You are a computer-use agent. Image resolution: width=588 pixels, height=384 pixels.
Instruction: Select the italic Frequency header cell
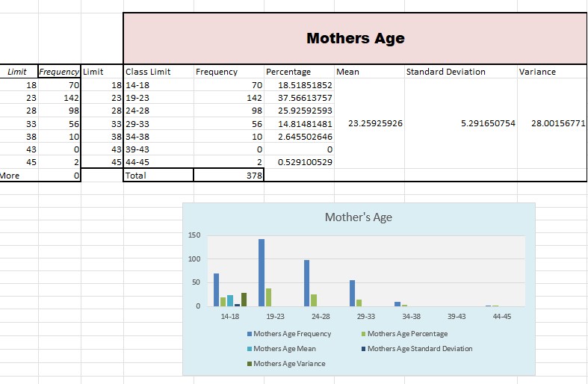click(59, 72)
